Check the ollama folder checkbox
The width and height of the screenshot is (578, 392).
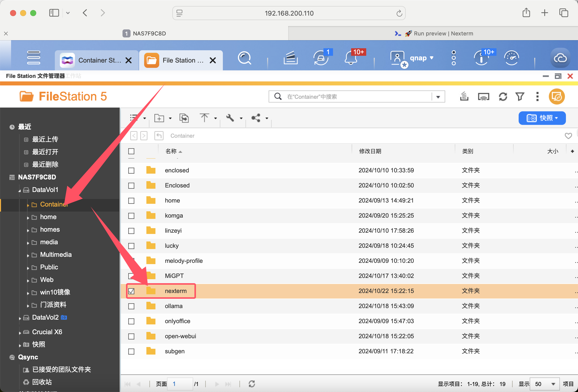tap(131, 306)
